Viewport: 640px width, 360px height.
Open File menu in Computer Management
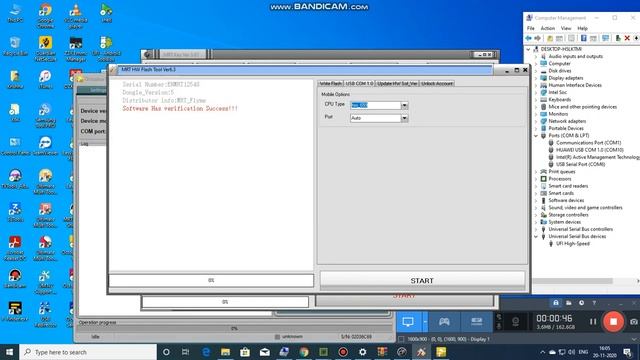pos(531,28)
